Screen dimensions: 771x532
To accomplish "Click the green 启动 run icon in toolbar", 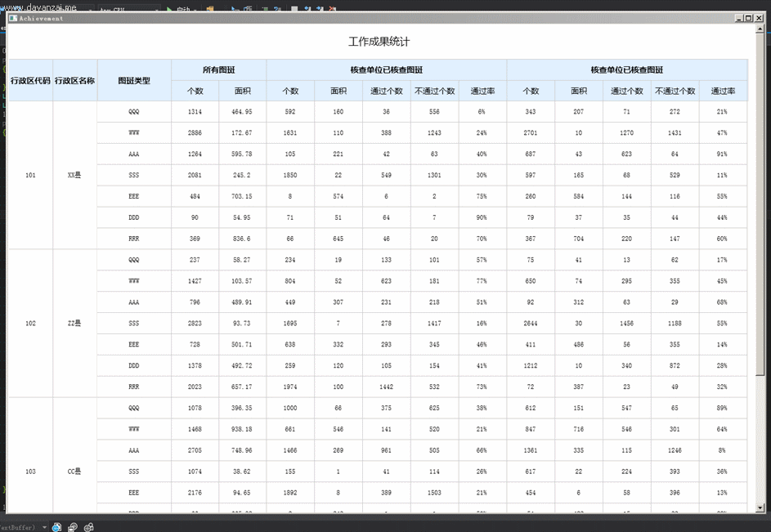I will click(169, 7).
